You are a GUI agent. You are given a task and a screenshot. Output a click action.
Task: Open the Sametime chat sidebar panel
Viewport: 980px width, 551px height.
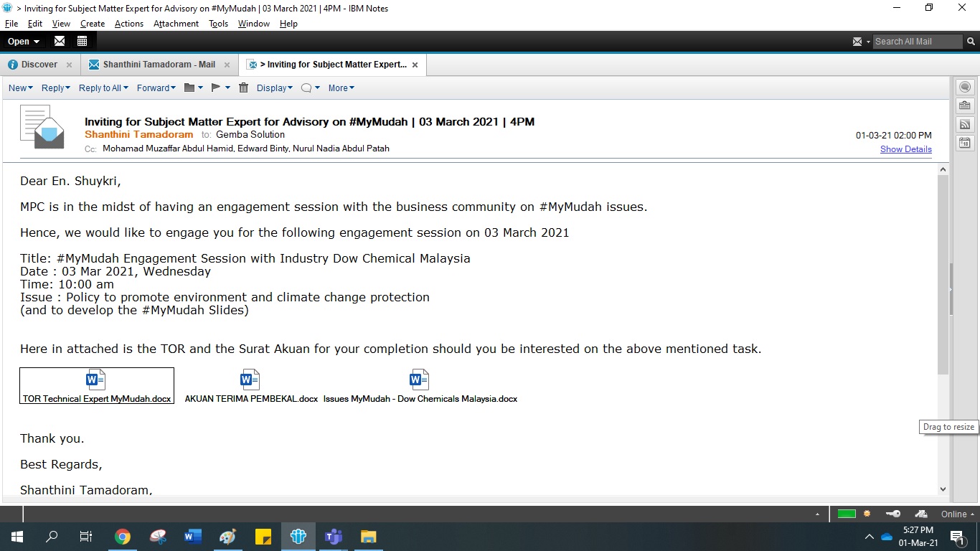point(965,87)
